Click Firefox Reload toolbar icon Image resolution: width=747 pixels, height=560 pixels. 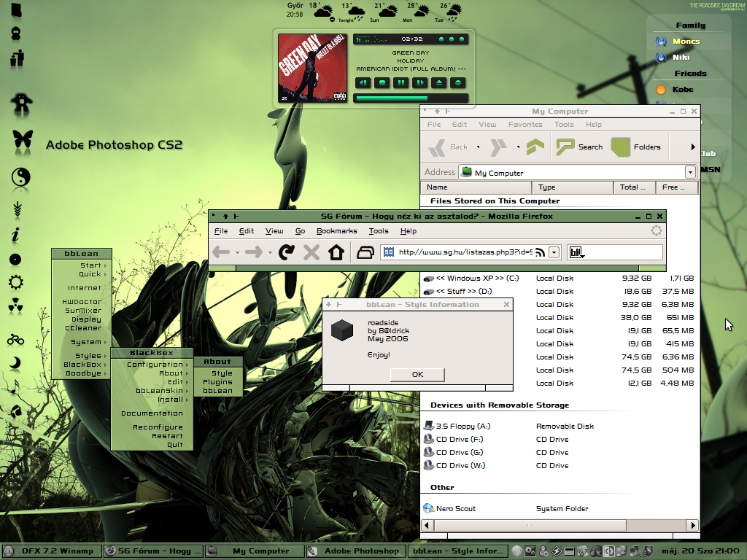286,252
